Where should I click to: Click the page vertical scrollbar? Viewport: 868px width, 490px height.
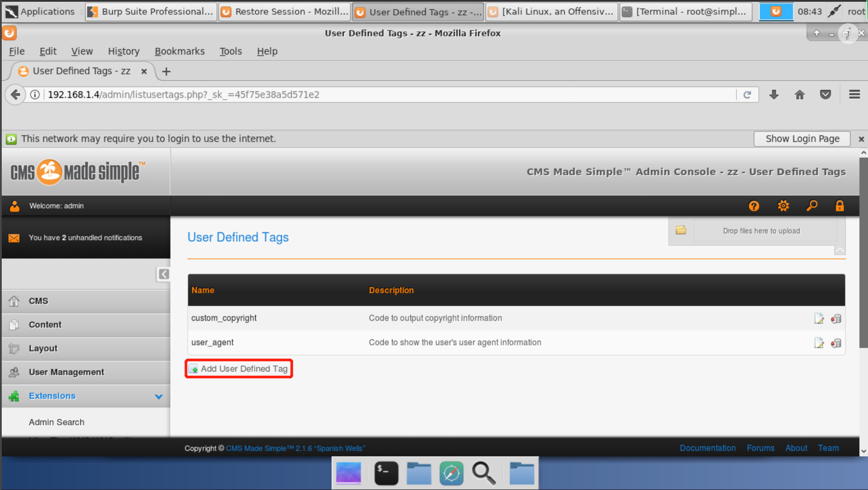click(863, 254)
